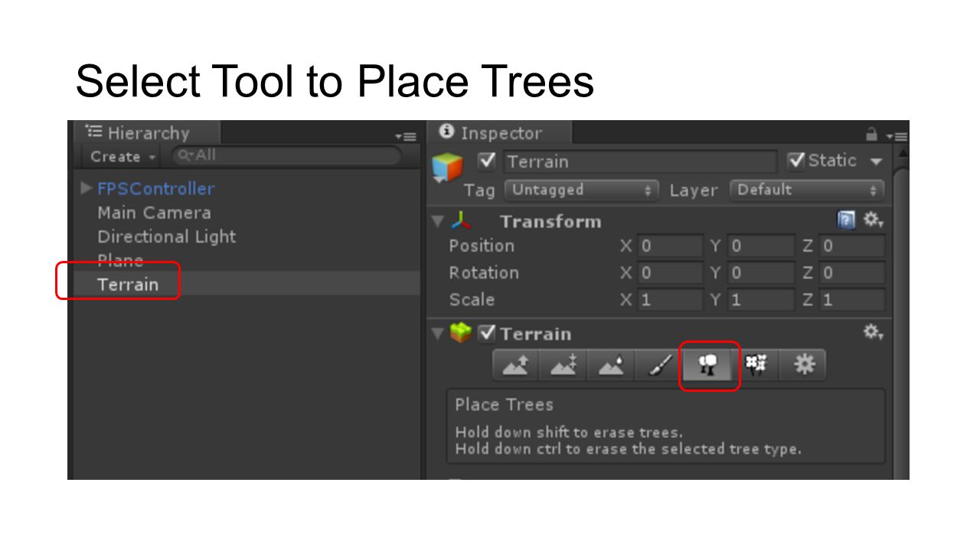Toggle the Static checkbox

796,161
